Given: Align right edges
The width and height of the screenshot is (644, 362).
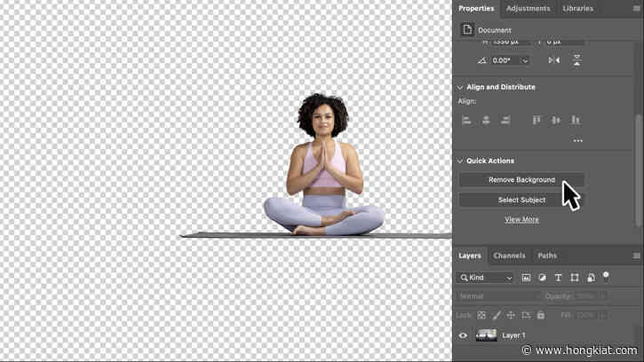Looking at the screenshot, I should 505,120.
